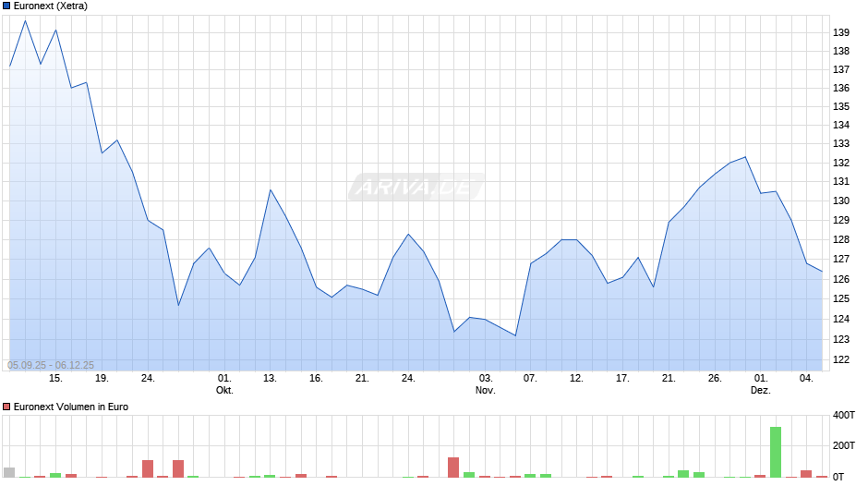The height and width of the screenshot is (486, 868).
Task: Click the date label '03. Nov.'
Action: point(486,384)
